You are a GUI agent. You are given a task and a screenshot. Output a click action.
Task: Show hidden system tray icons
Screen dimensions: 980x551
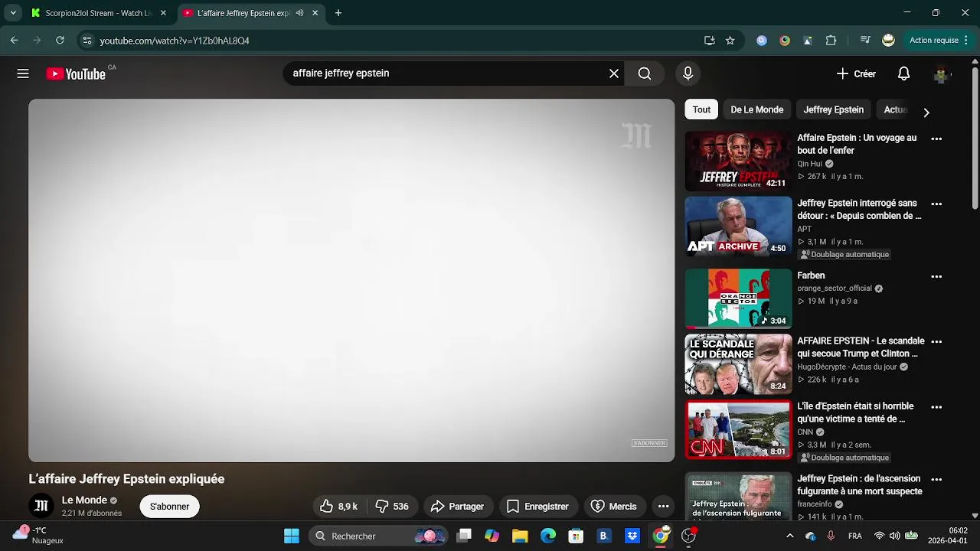[789, 536]
